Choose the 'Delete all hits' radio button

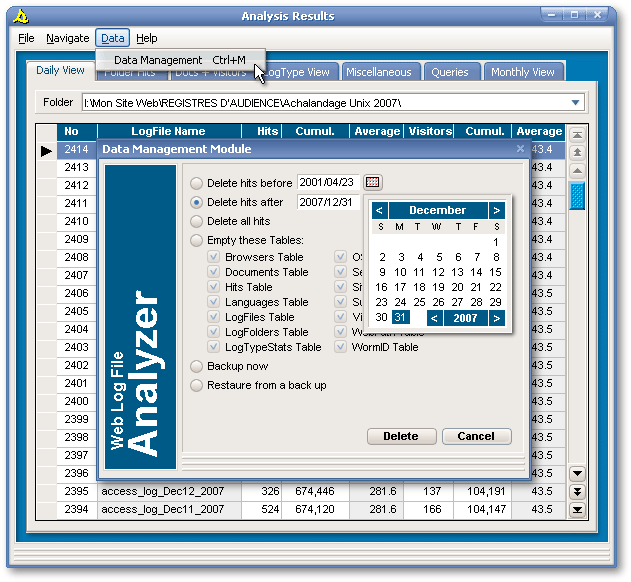[197, 221]
